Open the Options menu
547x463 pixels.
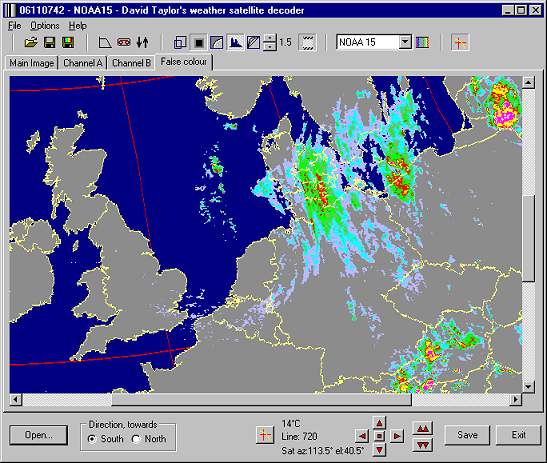tap(45, 26)
